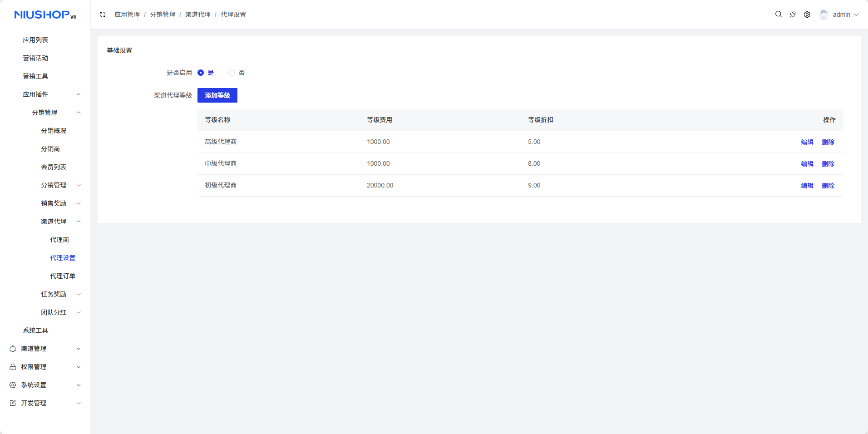Expand the 系统设置 menu
Image resolution: width=868 pixels, height=434 pixels.
79,385
